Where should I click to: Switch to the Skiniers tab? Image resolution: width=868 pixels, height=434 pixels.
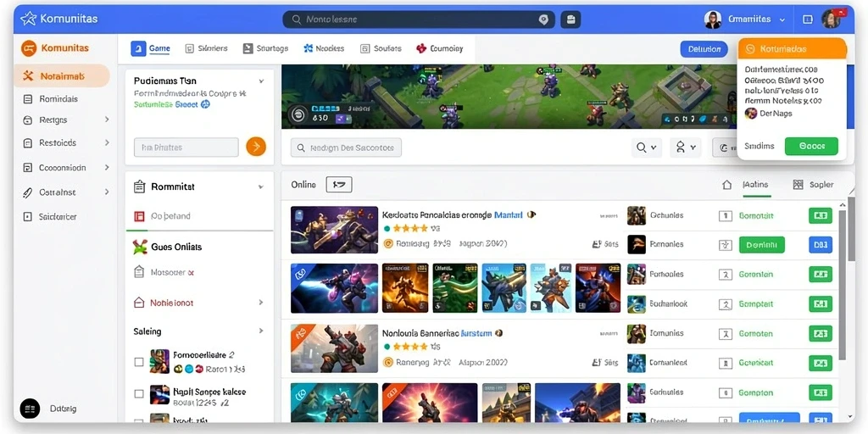pyautogui.click(x=206, y=48)
